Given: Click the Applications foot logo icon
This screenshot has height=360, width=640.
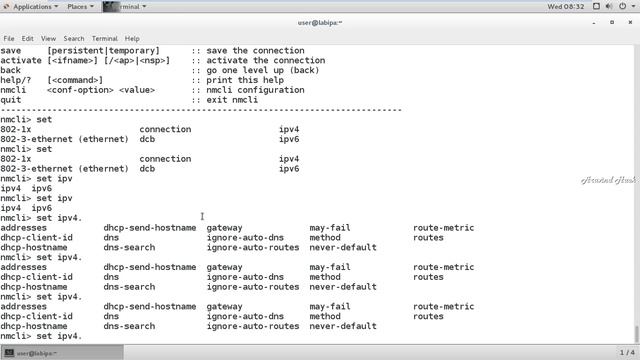Looking at the screenshot, I should (6, 7).
